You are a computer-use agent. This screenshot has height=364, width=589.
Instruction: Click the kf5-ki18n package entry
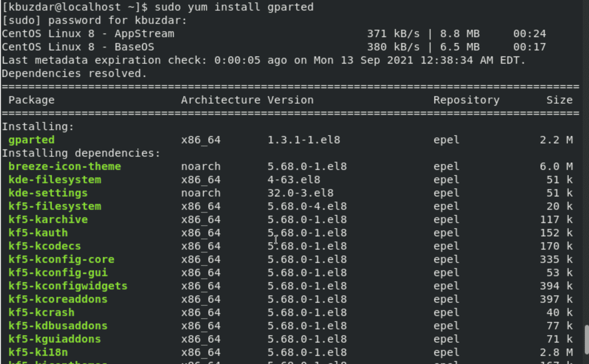pos(38,352)
